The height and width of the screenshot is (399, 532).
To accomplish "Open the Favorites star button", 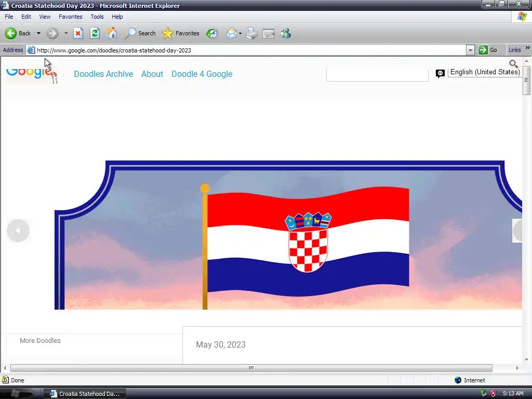I will pyautogui.click(x=180, y=33).
